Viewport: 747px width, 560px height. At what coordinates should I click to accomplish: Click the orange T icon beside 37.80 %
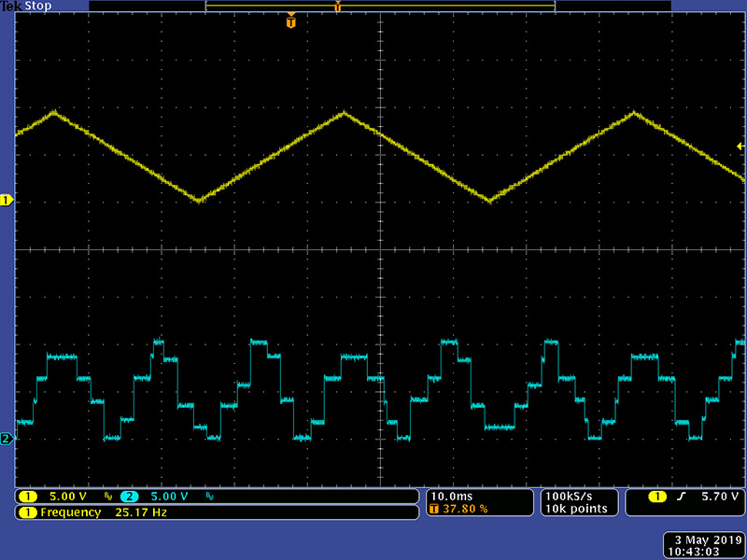(x=434, y=510)
